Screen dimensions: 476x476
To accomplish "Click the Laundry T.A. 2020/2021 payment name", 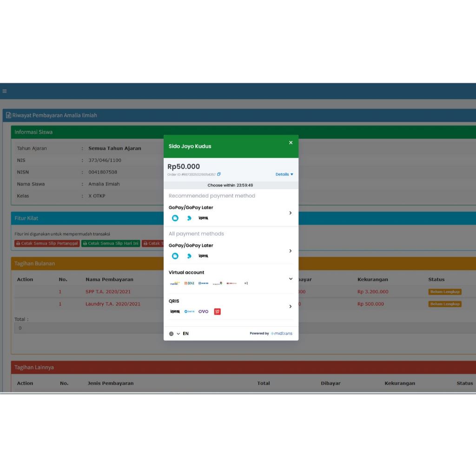I will [113, 304].
